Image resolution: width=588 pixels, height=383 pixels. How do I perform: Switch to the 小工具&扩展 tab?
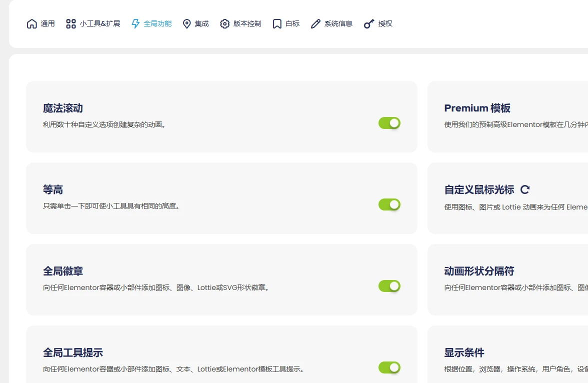(92, 23)
